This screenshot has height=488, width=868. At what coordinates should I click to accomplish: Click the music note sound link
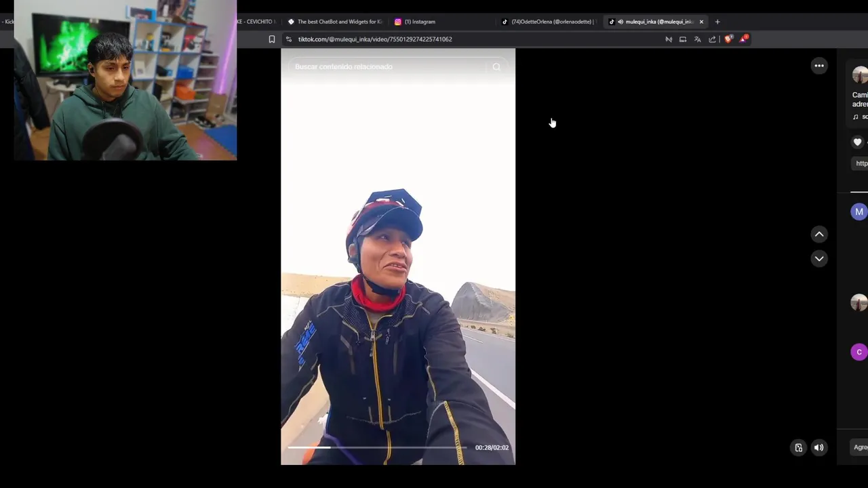pos(859,117)
